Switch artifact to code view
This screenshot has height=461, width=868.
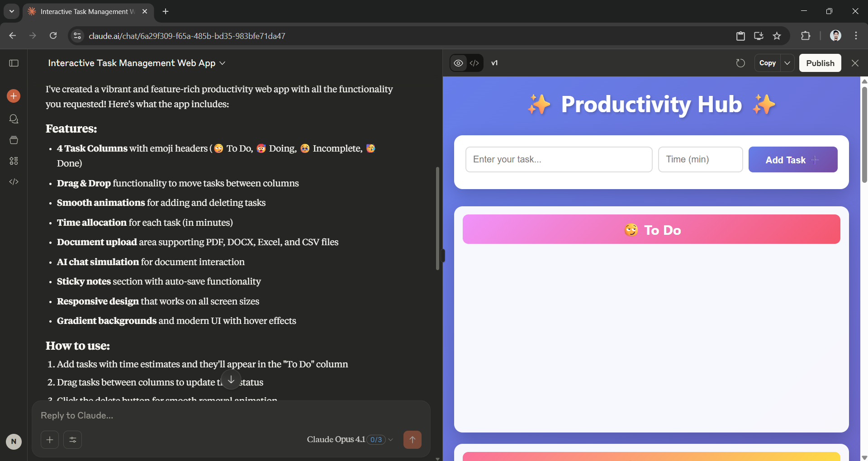[474, 63]
